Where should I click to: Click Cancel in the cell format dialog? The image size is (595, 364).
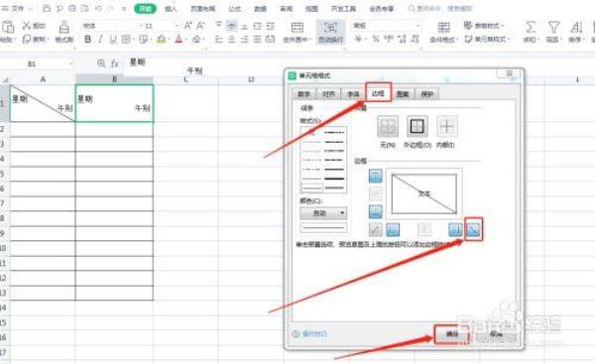pyautogui.click(x=496, y=334)
